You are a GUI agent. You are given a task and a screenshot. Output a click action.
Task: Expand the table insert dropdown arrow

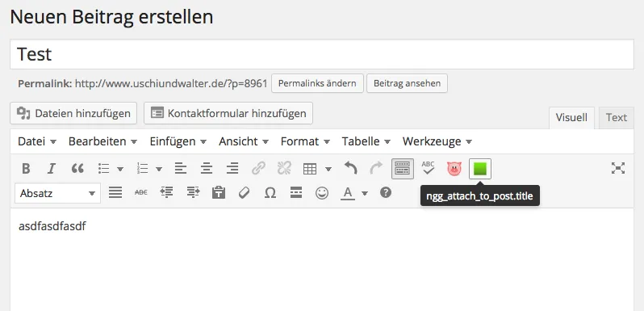pyautogui.click(x=328, y=169)
